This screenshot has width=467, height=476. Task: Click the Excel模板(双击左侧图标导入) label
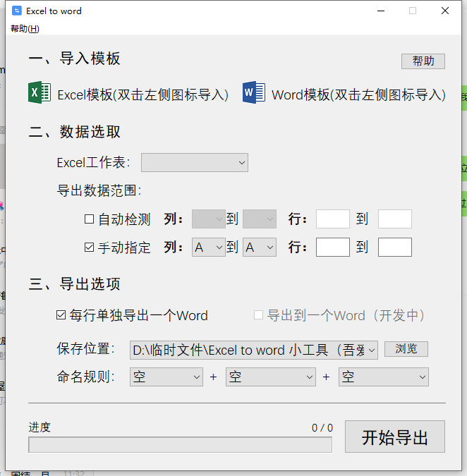pos(142,94)
